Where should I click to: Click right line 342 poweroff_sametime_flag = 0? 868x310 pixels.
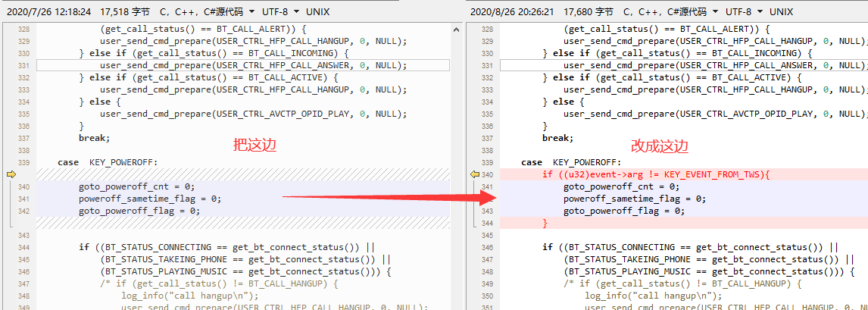[635, 199]
